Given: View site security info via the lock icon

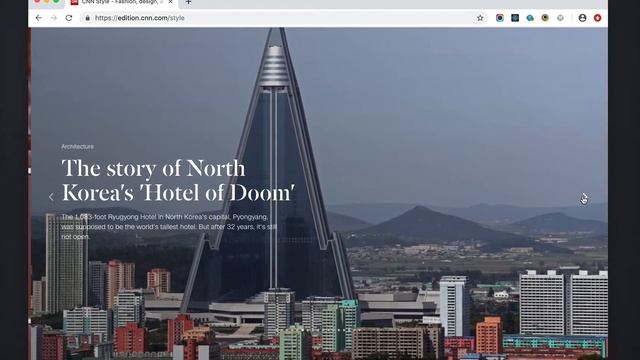Looking at the screenshot, I should click(x=87, y=18).
